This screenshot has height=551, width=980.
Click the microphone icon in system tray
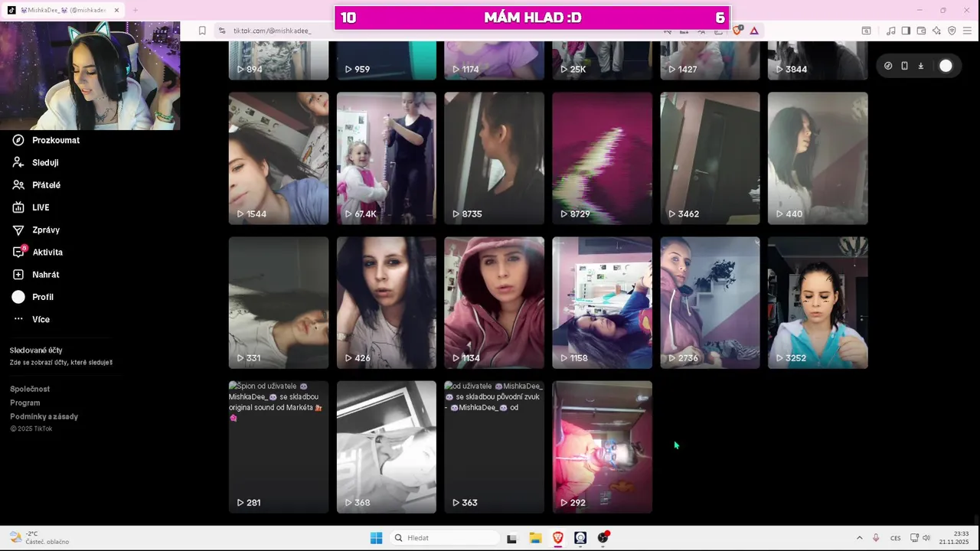pos(876,538)
